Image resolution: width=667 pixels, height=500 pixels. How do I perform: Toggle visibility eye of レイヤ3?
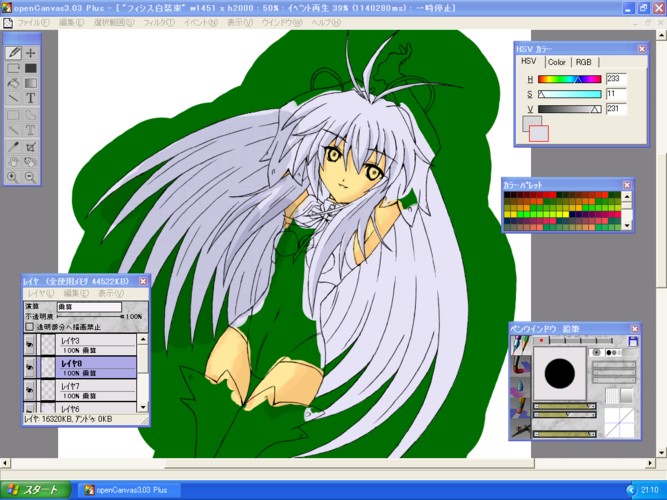tap(29, 345)
